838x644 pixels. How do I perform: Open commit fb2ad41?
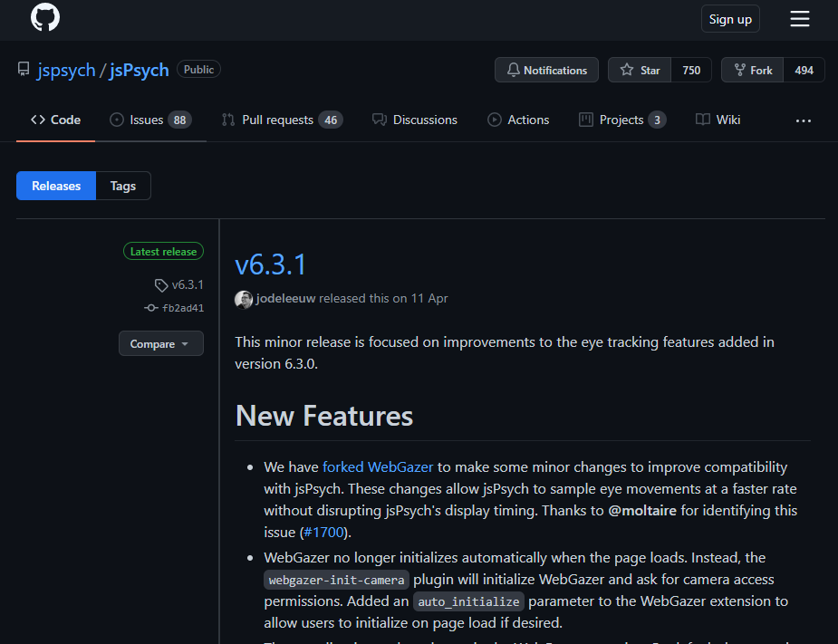click(x=183, y=308)
